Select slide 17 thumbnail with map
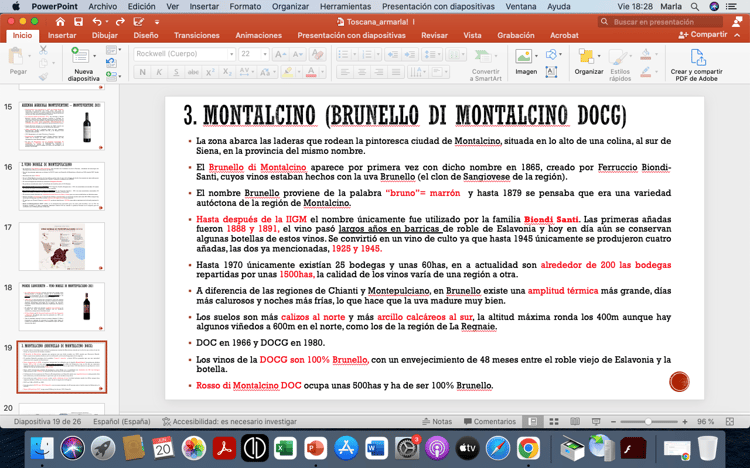The height and width of the screenshot is (468, 750). pos(62,246)
